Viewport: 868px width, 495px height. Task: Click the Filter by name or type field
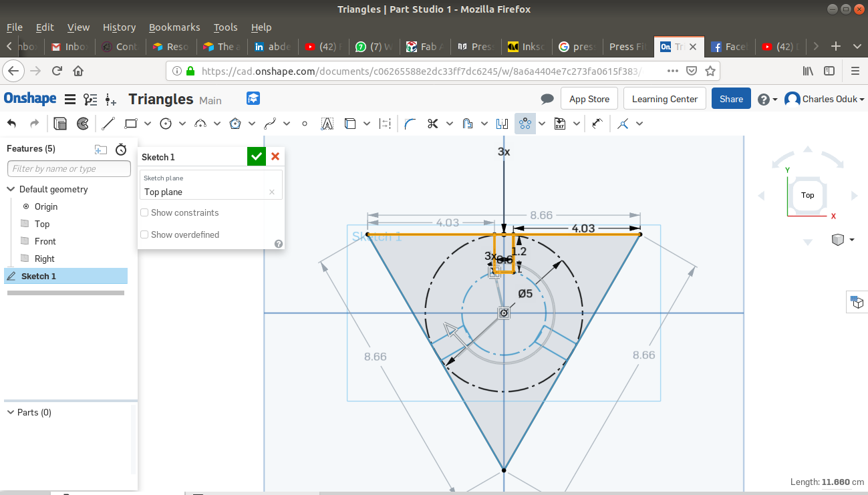(x=69, y=169)
